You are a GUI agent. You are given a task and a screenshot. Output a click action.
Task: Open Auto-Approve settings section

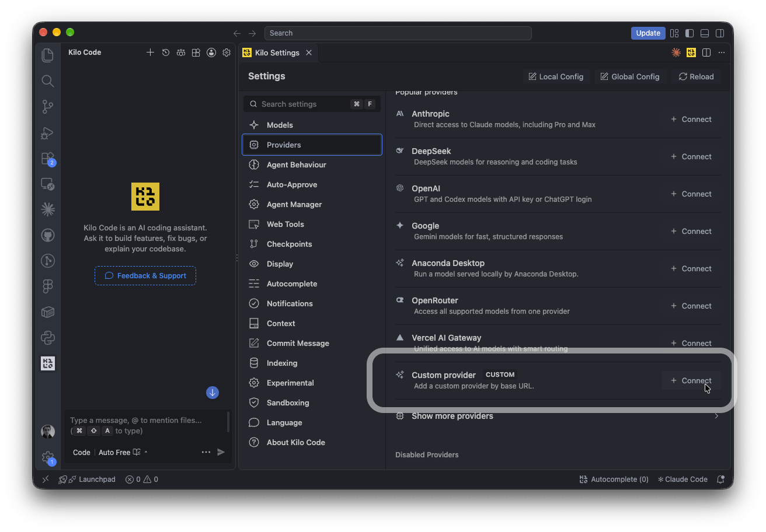click(x=312, y=184)
